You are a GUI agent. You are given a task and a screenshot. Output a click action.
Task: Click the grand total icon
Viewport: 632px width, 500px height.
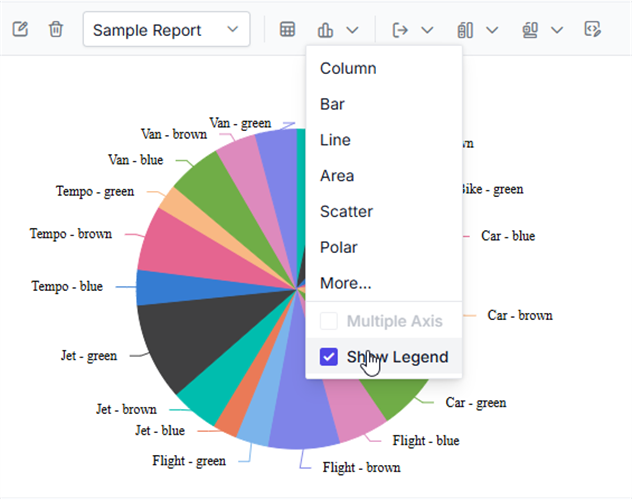point(530,30)
